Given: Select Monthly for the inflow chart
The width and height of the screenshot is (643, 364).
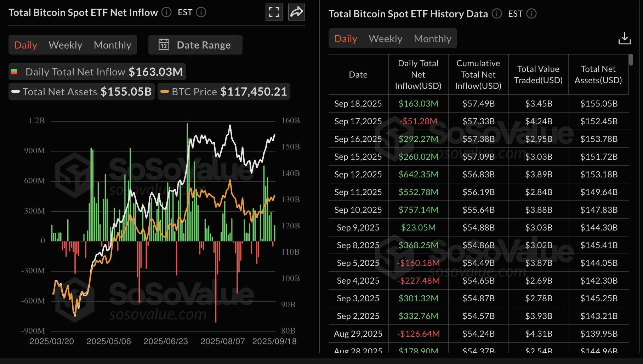Looking at the screenshot, I should click(x=112, y=45).
